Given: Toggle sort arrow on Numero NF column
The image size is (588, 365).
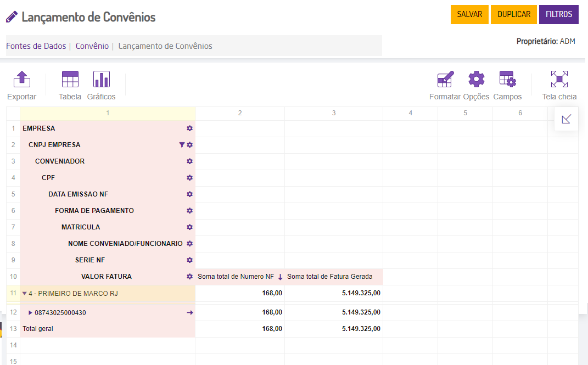Looking at the screenshot, I should click(x=280, y=277).
